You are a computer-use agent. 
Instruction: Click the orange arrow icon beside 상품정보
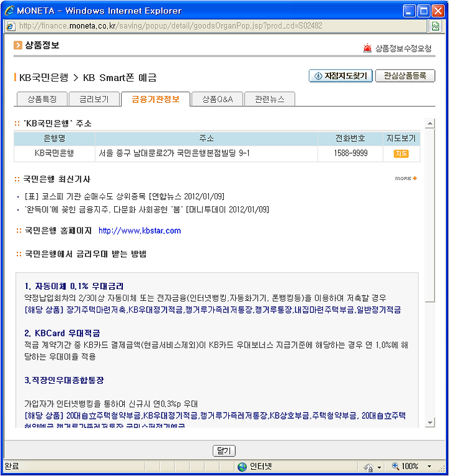pos(18,45)
